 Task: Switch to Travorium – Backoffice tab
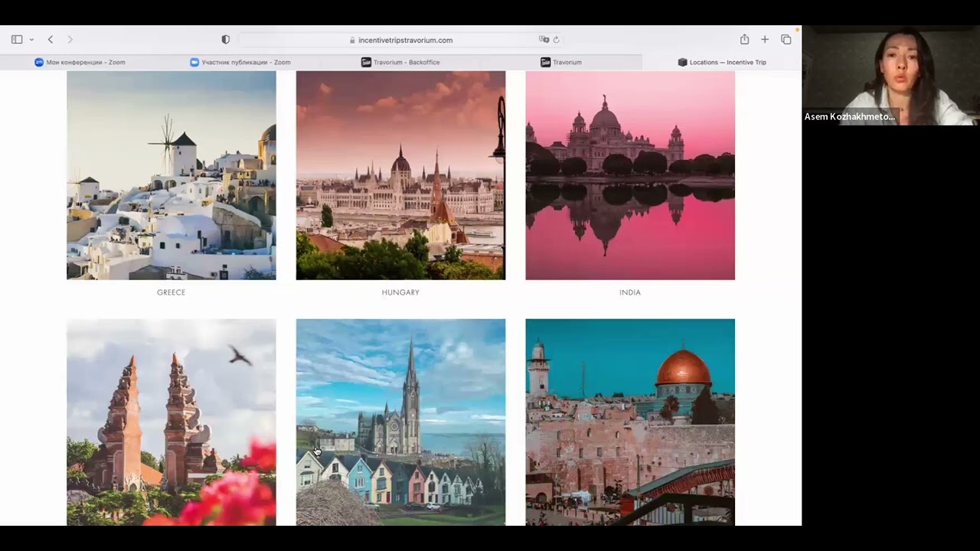point(400,62)
